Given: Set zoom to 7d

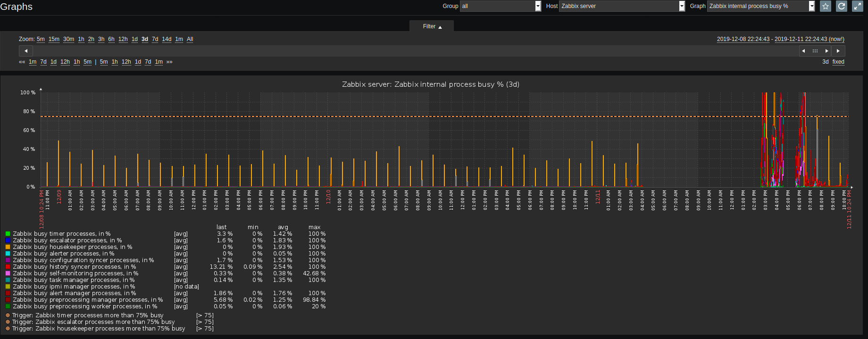Looking at the screenshot, I should pos(155,39).
